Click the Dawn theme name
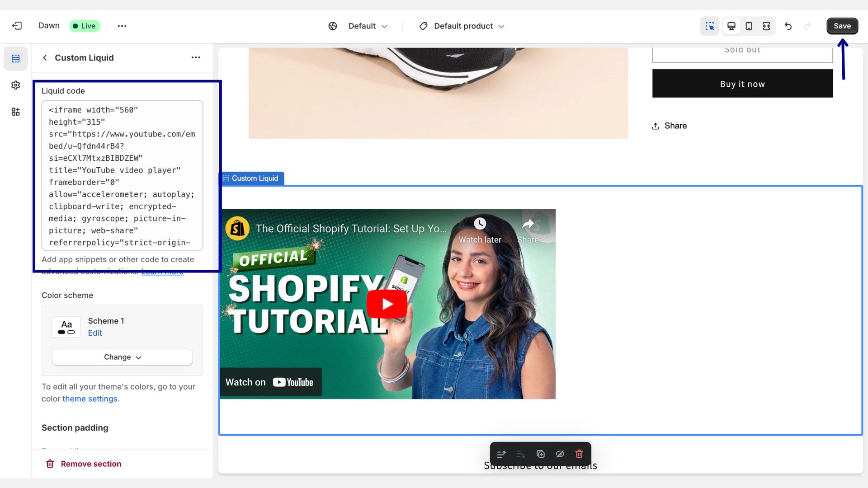Screen dimensions: 868x488 click(49, 26)
